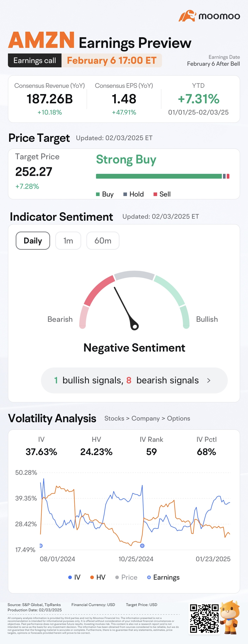Screen dimensions: 248x644
Task: Expand the bullish and bearish signals chevron
Action: tap(209, 380)
